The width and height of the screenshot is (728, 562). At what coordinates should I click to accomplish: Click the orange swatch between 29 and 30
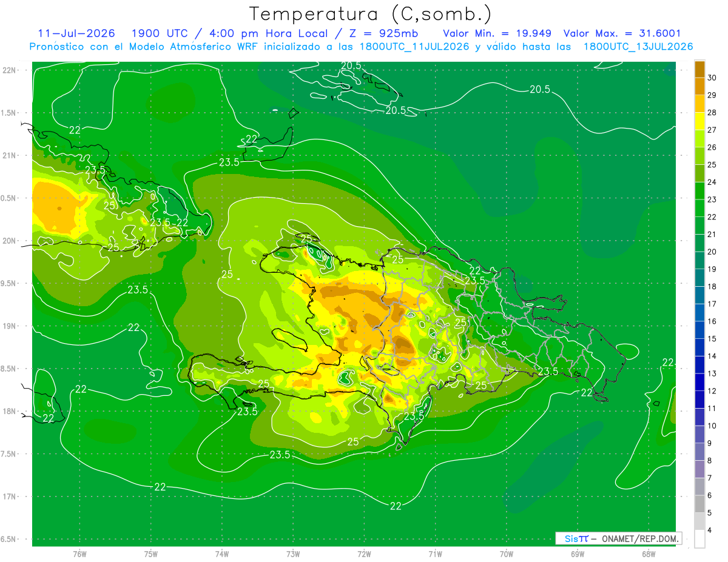pos(699,87)
